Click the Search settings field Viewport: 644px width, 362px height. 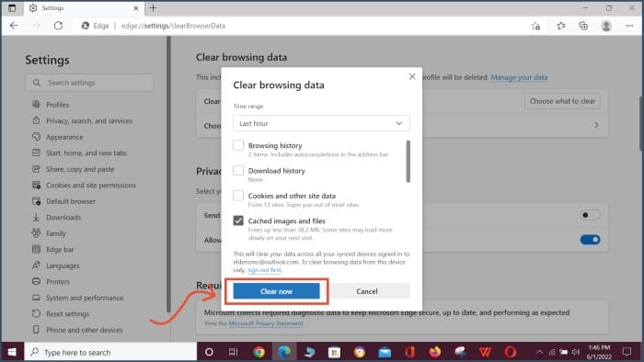click(x=89, y=83)
